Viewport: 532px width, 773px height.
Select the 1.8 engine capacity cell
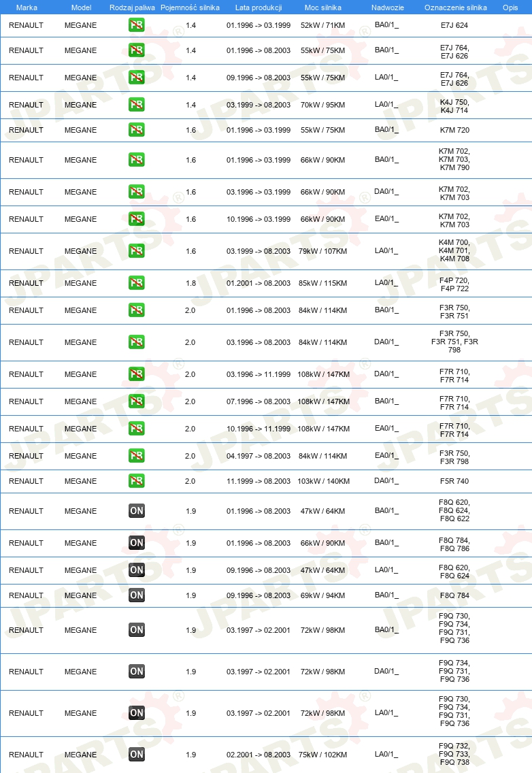(190, 284)
